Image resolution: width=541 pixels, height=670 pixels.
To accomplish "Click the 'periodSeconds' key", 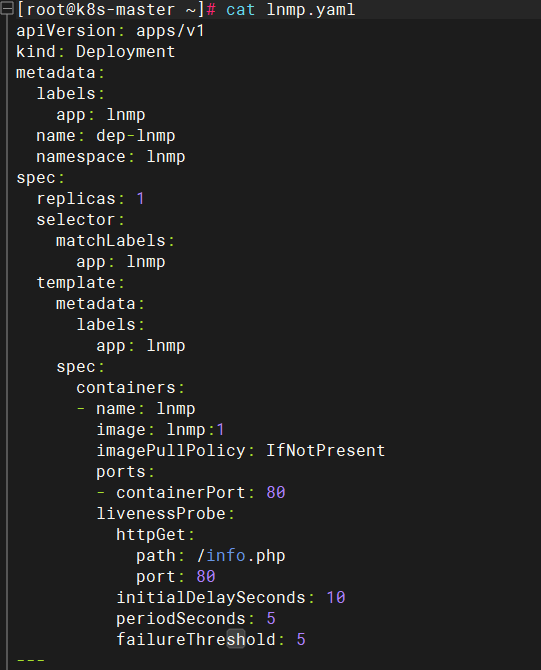I will point(180,619).
